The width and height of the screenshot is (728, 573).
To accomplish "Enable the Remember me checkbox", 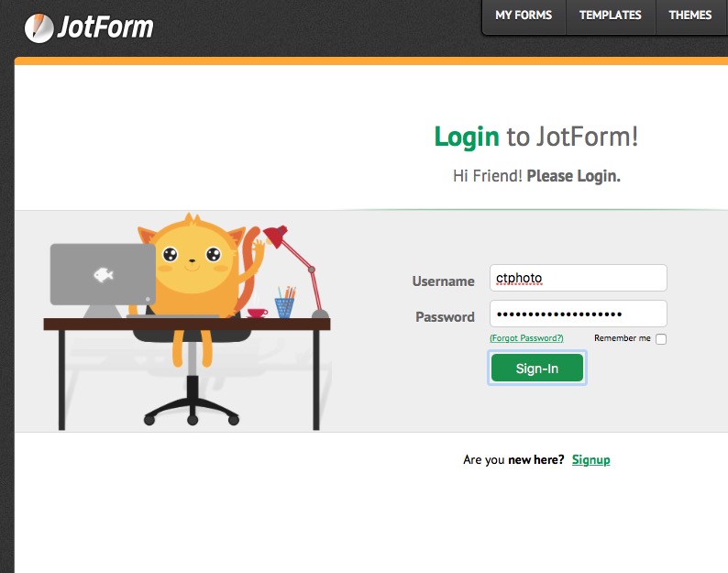I will 661,339.
